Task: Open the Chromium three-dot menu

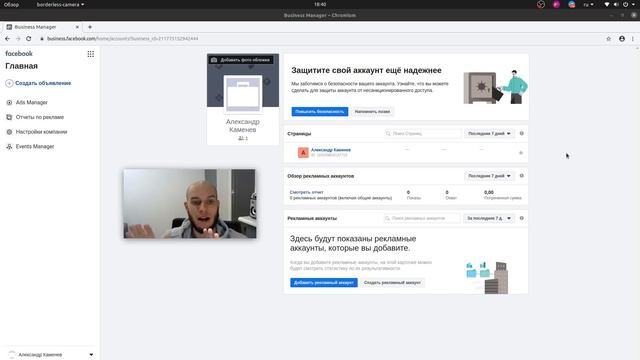Action: tap(633, 39)
